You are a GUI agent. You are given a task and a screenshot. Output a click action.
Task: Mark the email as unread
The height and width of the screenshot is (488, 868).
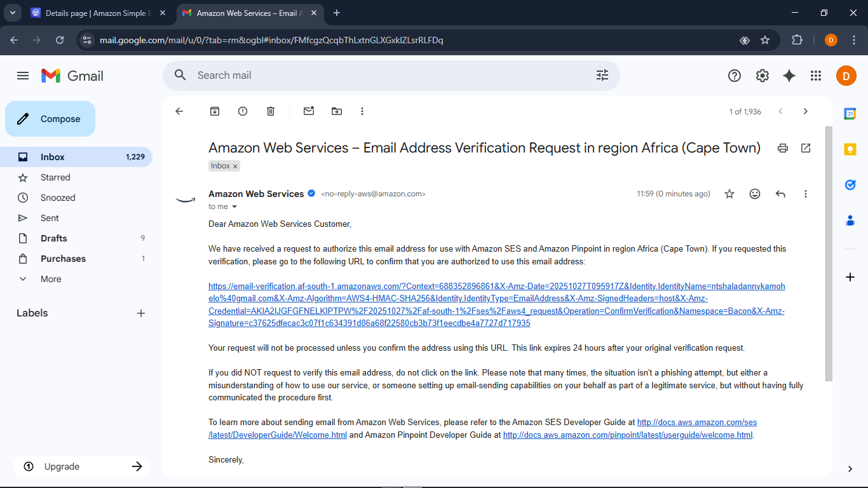309,111
